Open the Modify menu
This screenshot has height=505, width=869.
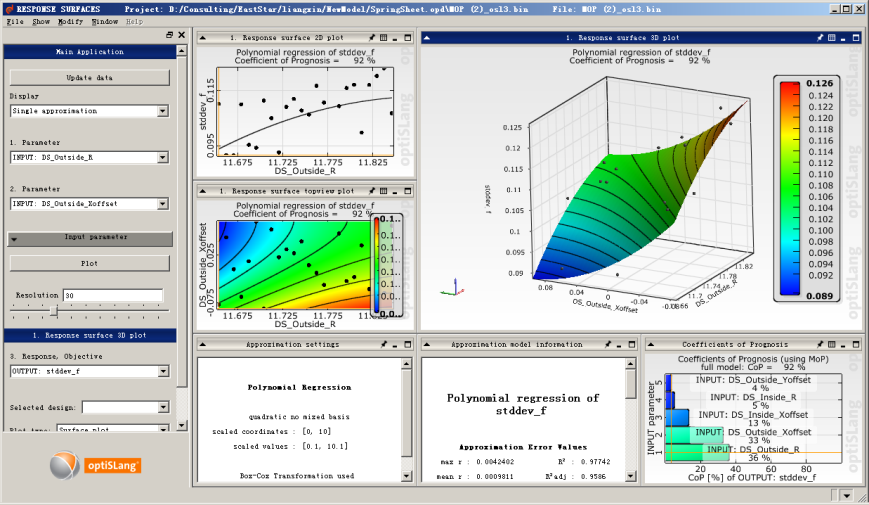70,22
